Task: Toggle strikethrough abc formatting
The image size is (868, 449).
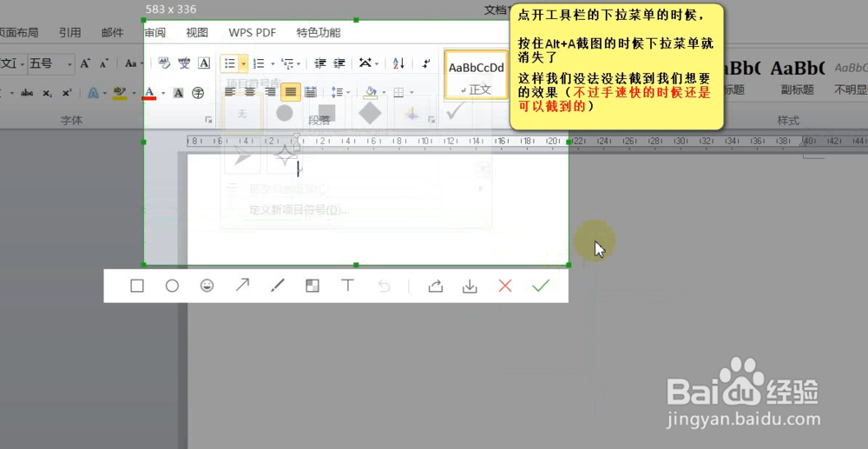Action: 27,93
